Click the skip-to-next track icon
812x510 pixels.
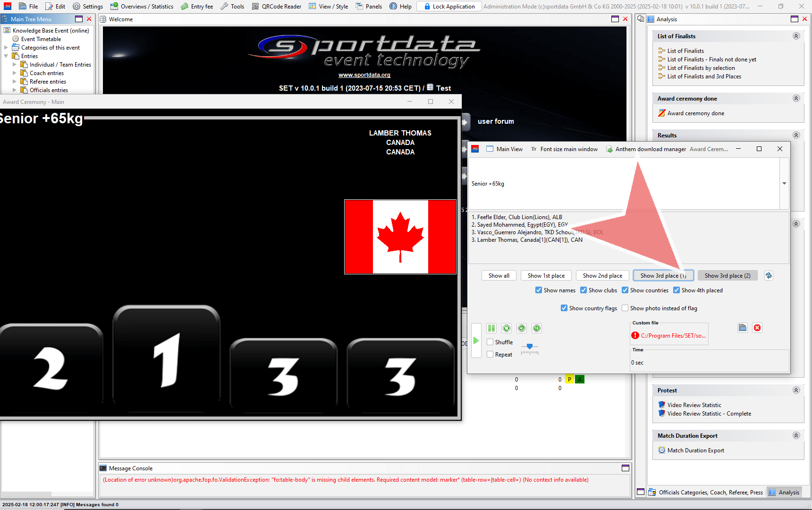point(537,328)
